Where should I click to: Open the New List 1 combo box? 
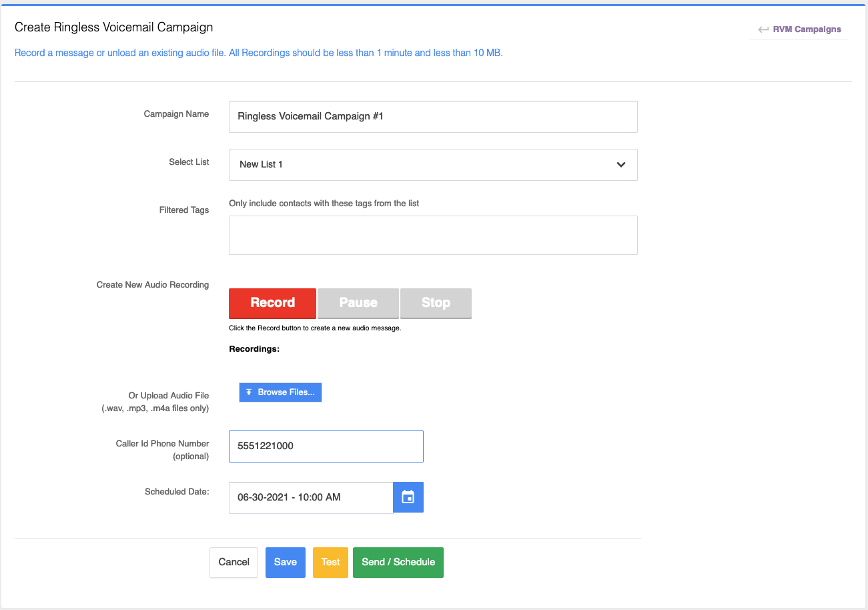[x=432, y=165]
